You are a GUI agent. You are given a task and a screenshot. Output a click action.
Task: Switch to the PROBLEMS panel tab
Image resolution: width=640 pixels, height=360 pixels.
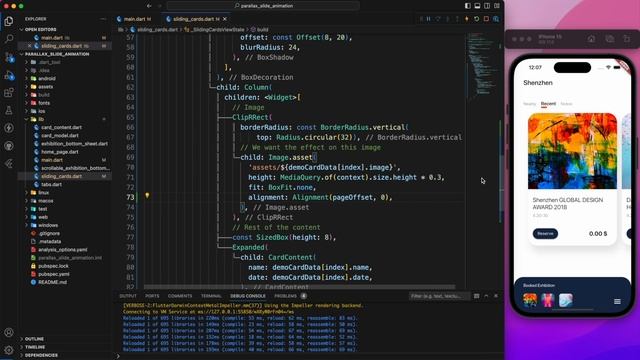[x=286, y=296]
